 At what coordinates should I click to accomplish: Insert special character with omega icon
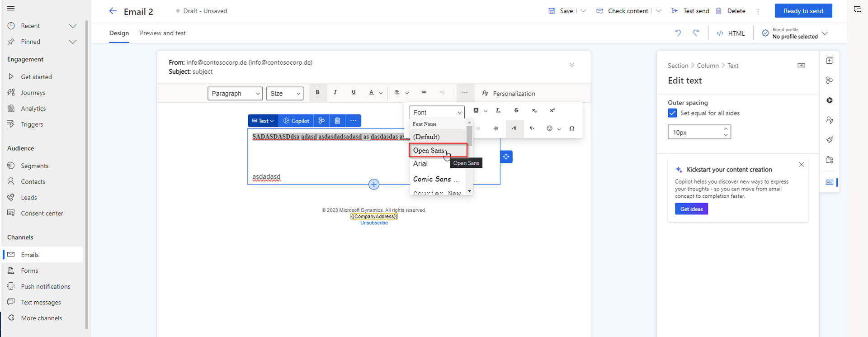pos(572,128)
